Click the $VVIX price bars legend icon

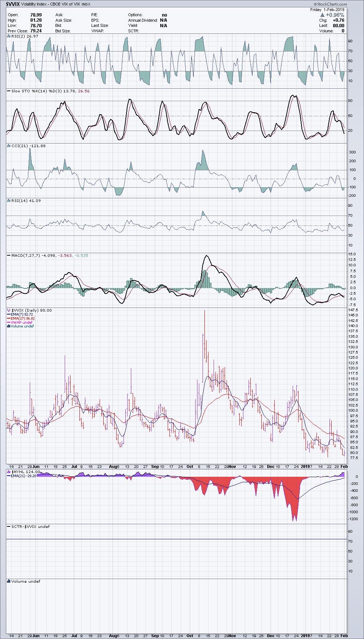point(9,310)
